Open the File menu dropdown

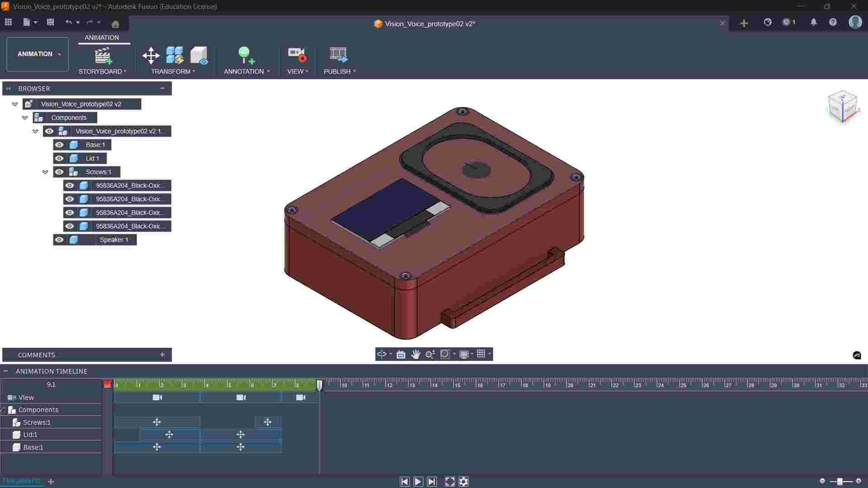pos(30,22)
